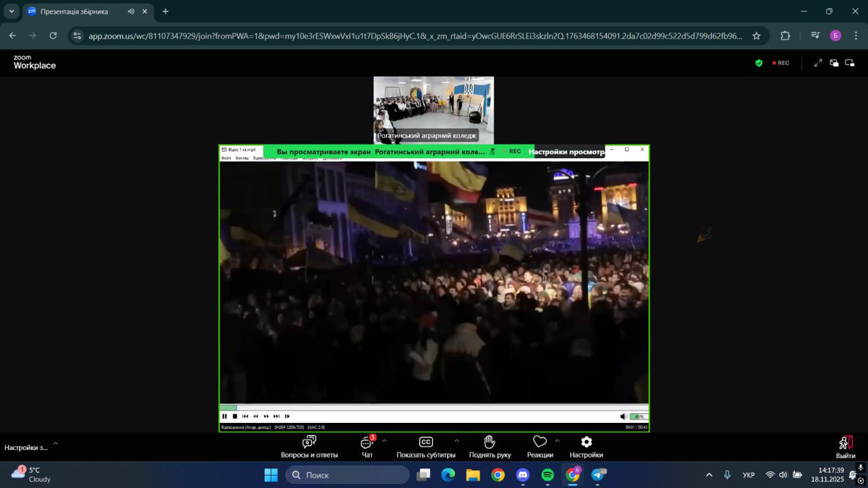Bookmark this page with the star icon
This screenshot has width=868, height=488.
756,36
